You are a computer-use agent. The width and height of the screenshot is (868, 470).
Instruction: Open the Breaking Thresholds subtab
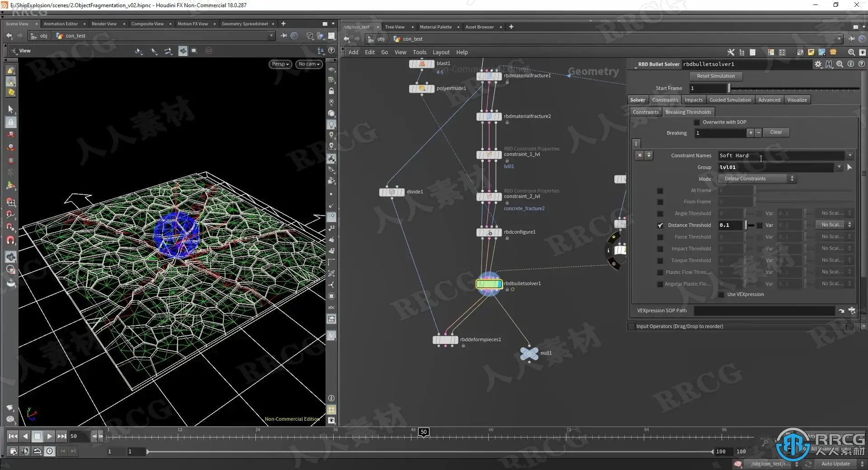[x=688, y=113]
